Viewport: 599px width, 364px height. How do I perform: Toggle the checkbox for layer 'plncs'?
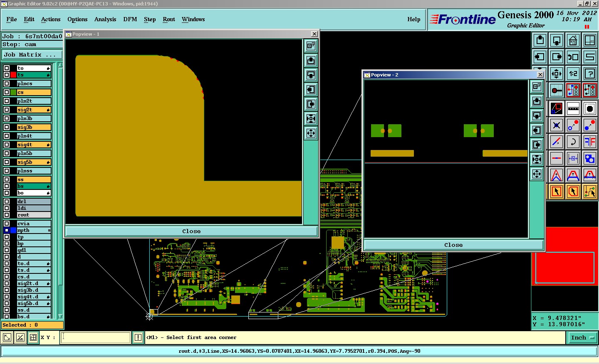pos(7,84)
